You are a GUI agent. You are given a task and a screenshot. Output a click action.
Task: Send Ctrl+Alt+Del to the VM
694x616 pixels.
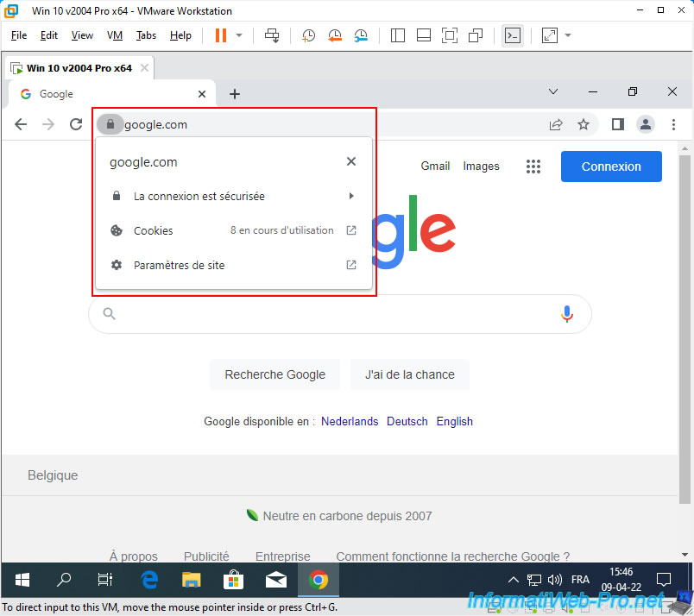point(272,35)
